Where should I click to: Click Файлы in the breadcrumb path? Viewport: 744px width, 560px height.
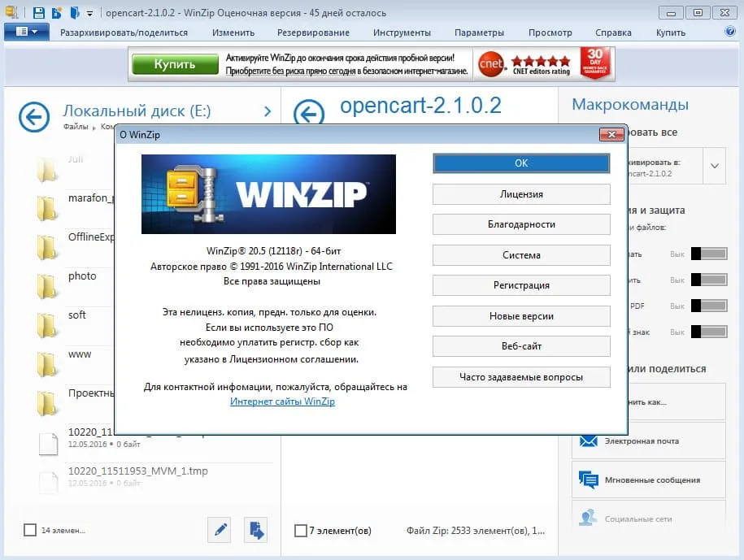[x=76, y=127]
